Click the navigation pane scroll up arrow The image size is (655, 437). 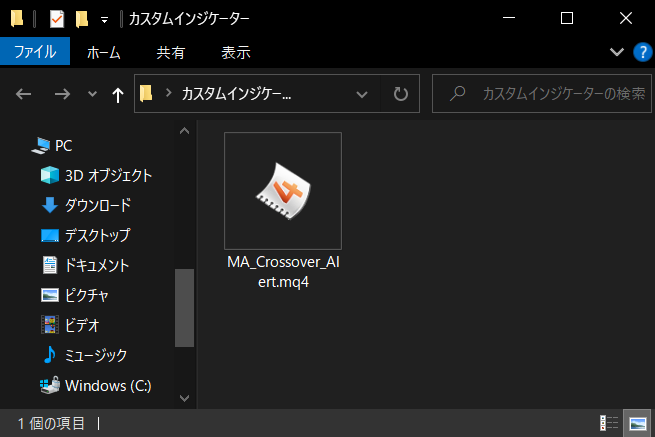(x=184, y=131)
